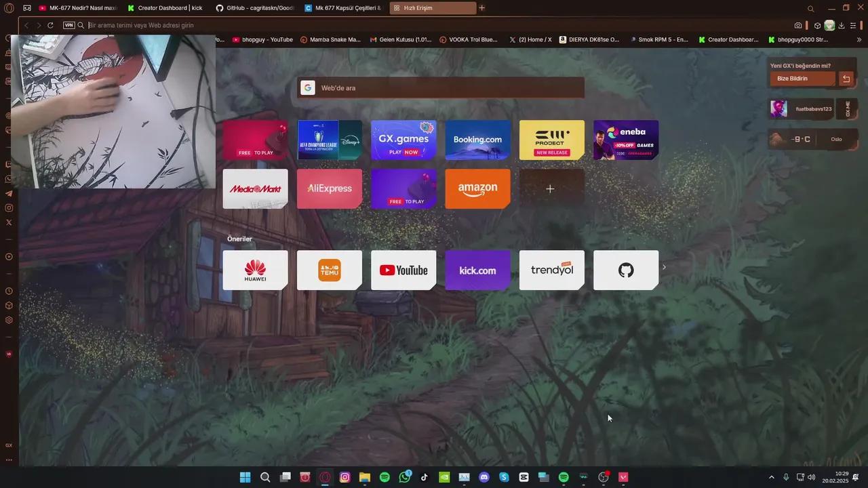Open the TEMU suggestion tile
The width and height of the screenshot is (868, 488).
point(330,270)
